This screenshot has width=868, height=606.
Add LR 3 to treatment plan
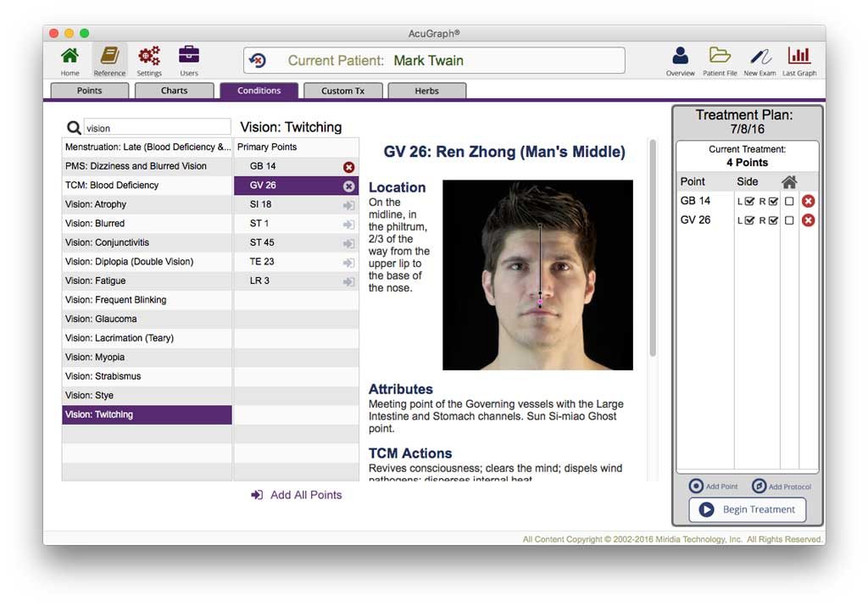coord(348,281)
